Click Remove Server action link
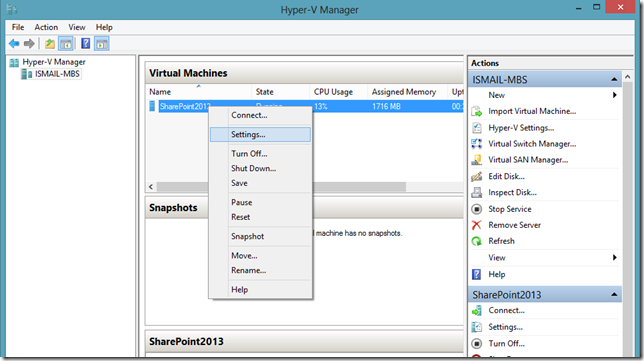644x361 pixels. [514, 225]
